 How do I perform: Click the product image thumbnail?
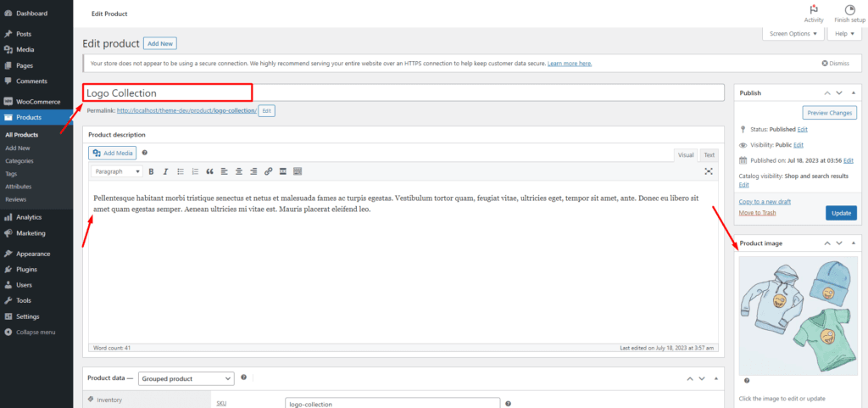798,316
